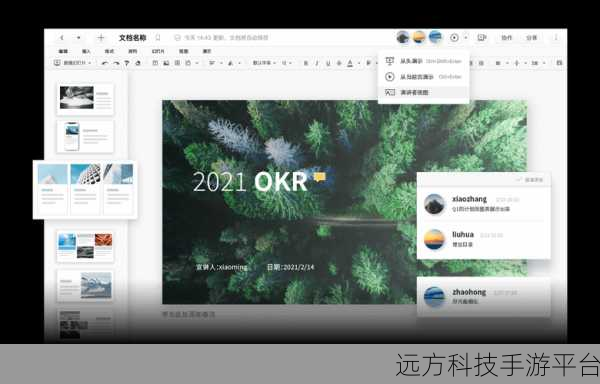
Task: Click the back arrow in header
Action: coord(62,37)
